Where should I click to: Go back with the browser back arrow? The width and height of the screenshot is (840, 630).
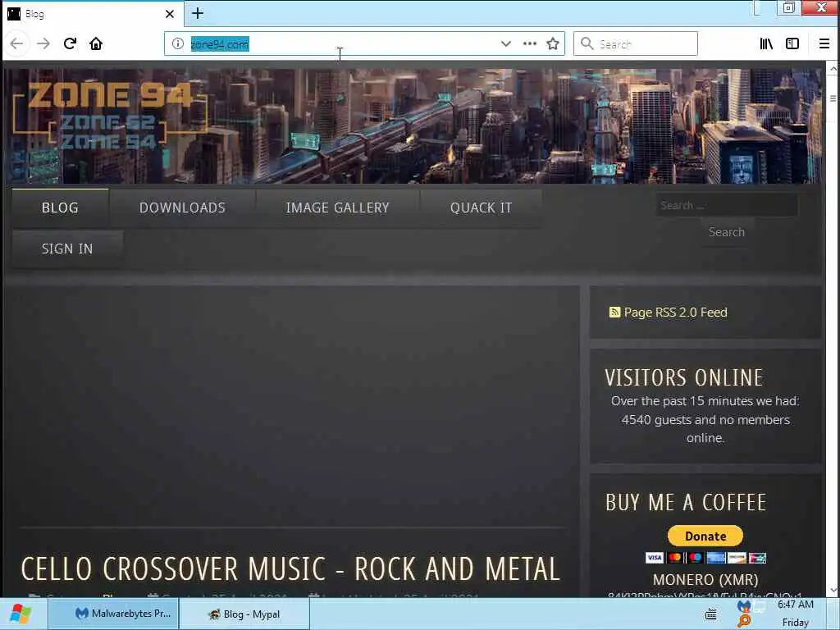[16, 44]
